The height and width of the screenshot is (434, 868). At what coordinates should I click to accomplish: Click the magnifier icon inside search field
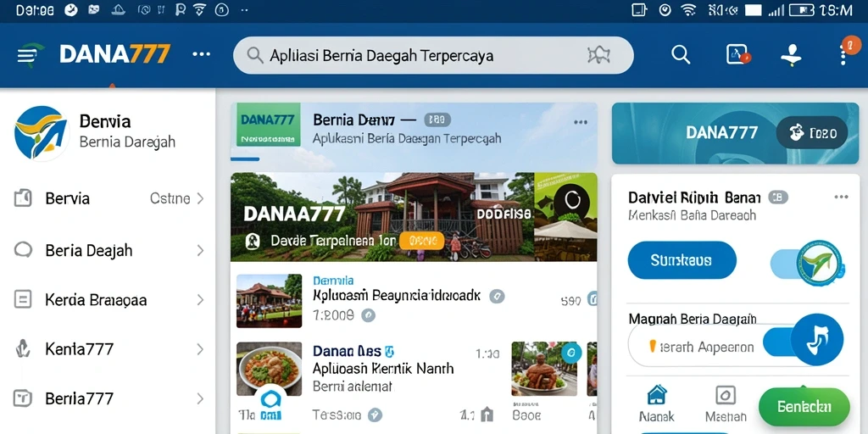(254, 55)
